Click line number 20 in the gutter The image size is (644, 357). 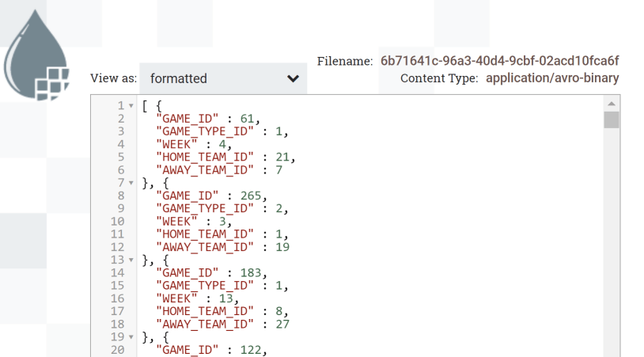117,350
